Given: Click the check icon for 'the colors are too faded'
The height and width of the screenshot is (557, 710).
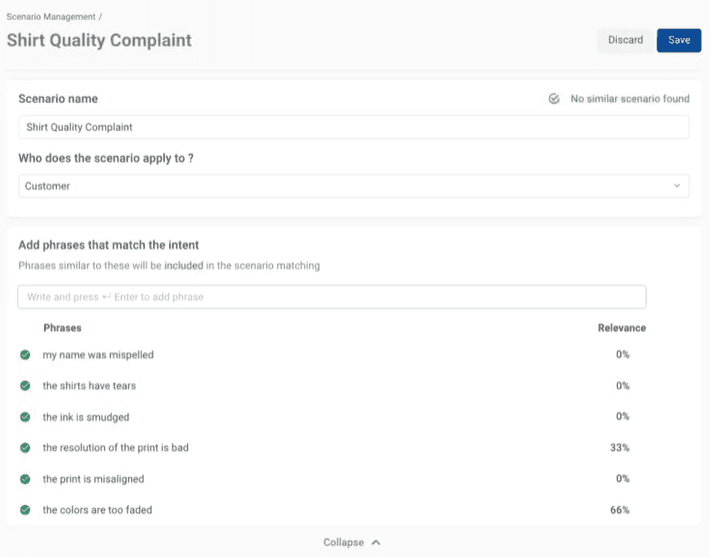Looking at the screenshot, I should coord(25,510).
